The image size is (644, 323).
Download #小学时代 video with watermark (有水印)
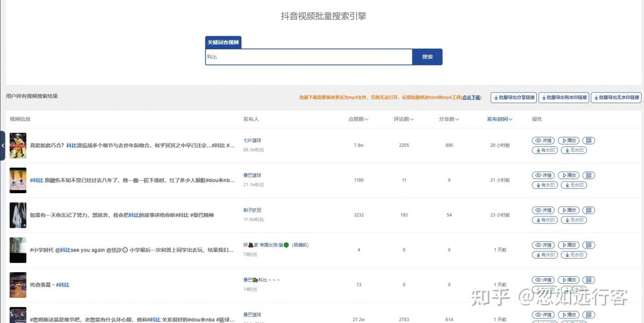pos(545,255)
